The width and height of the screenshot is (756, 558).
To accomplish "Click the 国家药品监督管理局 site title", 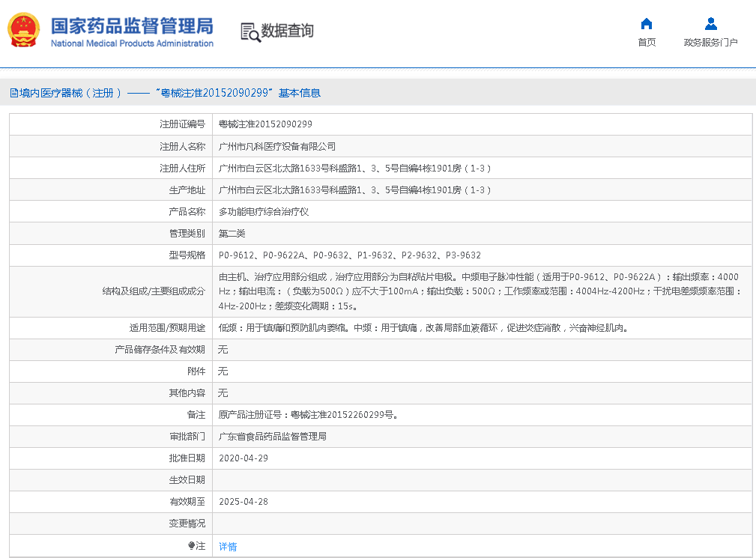I will click(x=132, y=25).
